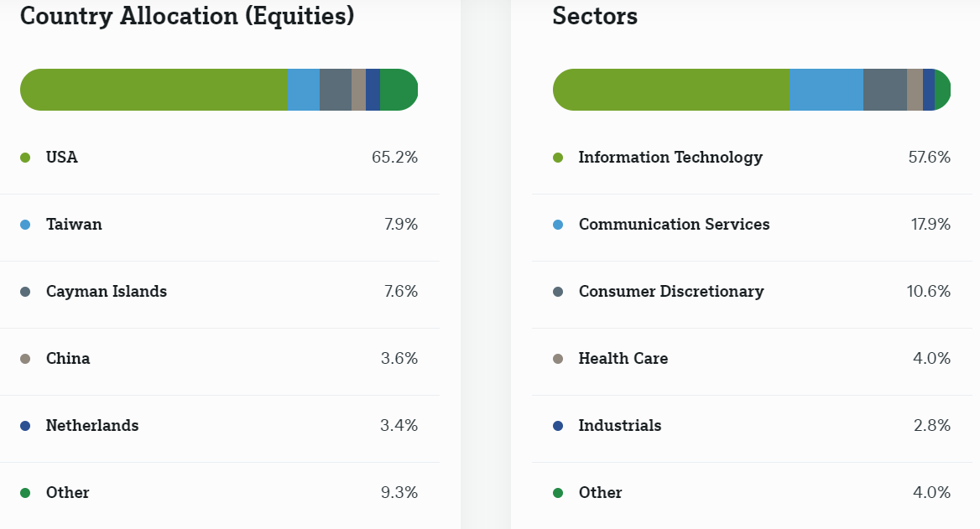Click the 57.6% Information Technology value
Viewport: 980px width, 529px height.
click(929, 158)
